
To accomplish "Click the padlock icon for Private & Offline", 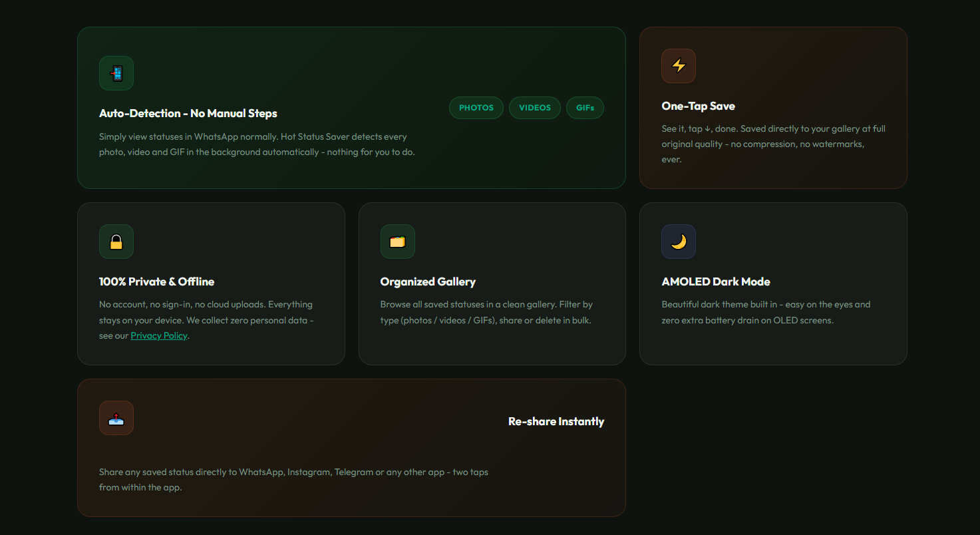I will click(116, 242).
